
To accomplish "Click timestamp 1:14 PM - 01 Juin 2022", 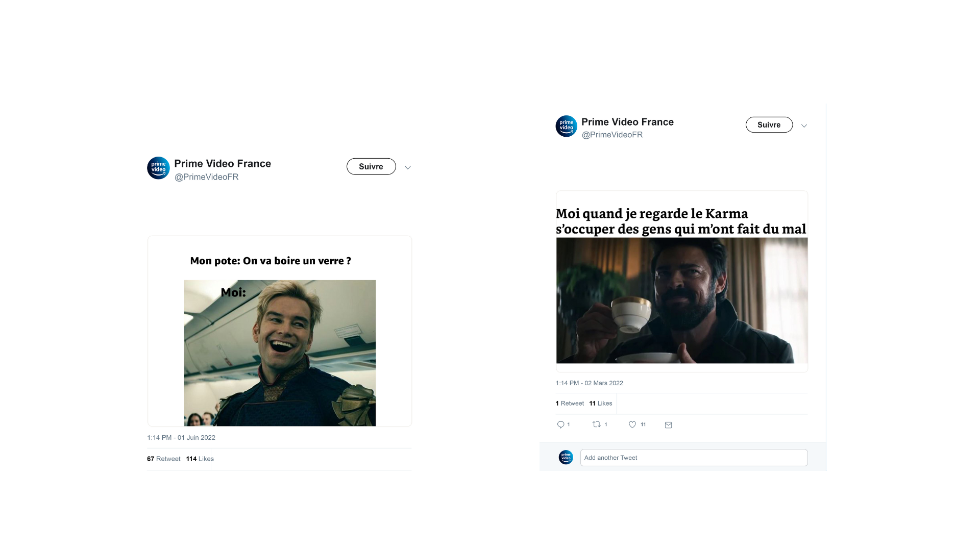I will pos(181,438).
